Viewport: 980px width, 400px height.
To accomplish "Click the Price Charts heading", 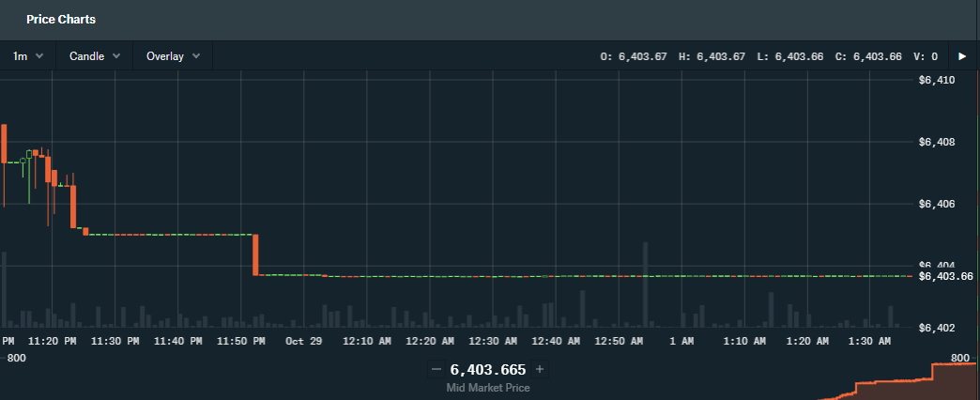I will 61,20.
